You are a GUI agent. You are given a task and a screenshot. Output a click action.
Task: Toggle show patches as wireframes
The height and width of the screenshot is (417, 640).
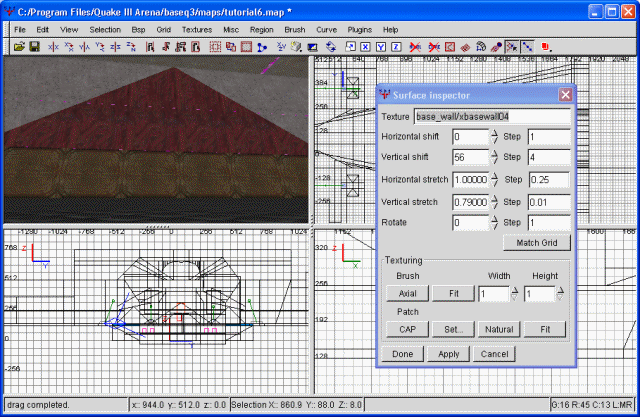coord(465,47)
